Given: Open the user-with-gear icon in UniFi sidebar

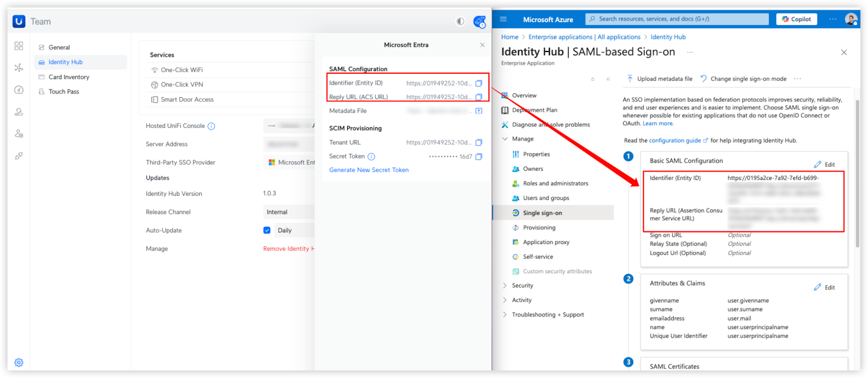Looking at the screenshot, I should pyautogui.click(x=19, y=133).
